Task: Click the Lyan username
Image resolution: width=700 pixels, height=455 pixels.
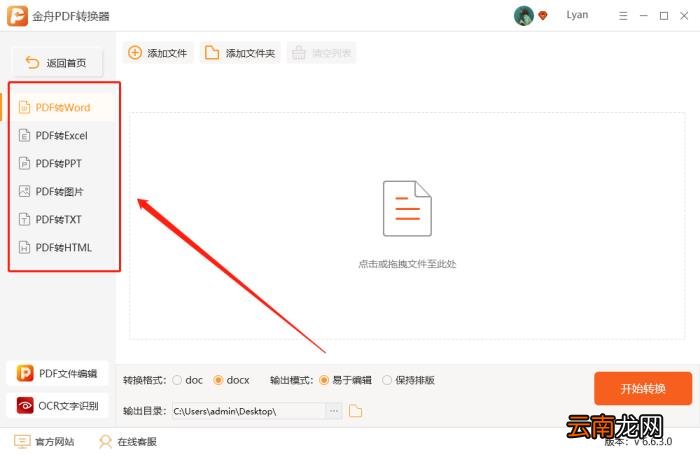Action: pos(577,15)
